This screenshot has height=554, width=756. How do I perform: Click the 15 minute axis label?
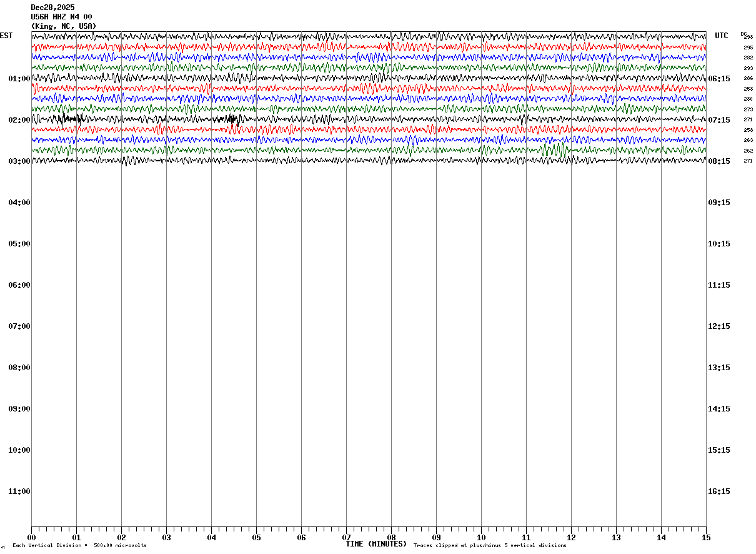pos(706,537)
